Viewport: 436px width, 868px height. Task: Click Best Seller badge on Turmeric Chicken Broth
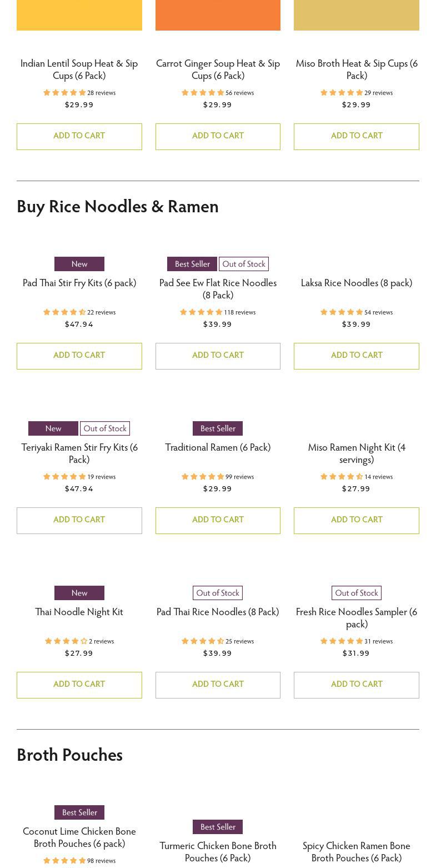pyautogui.click(x=218, y=827)
